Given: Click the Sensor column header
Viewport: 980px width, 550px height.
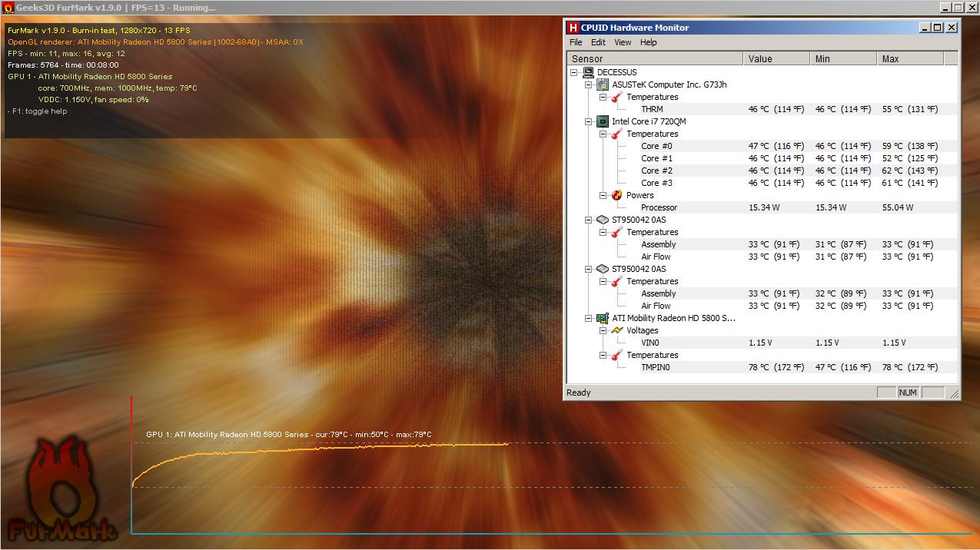Looking at the screenshot, I should (x=656, y=58).
